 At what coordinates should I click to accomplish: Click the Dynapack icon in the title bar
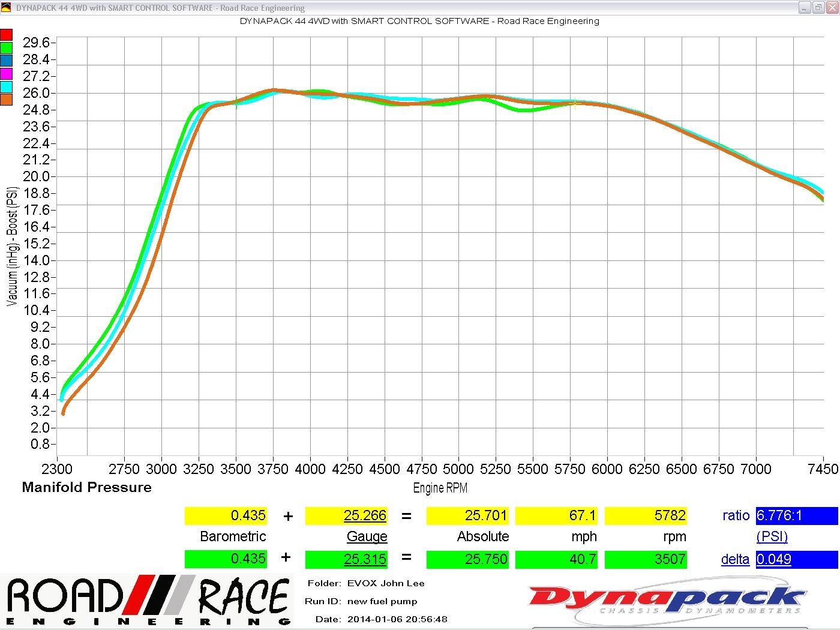tap(6, 8)
